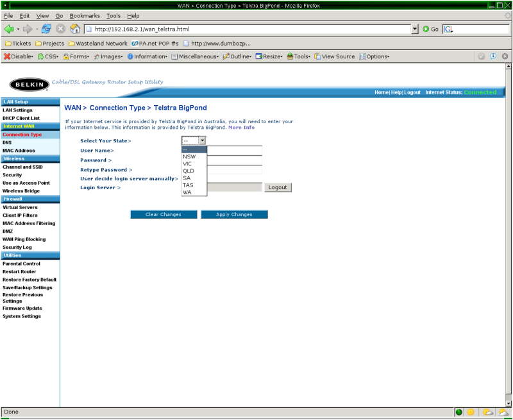Click the Forward arrow button

(x=28, y=29)
